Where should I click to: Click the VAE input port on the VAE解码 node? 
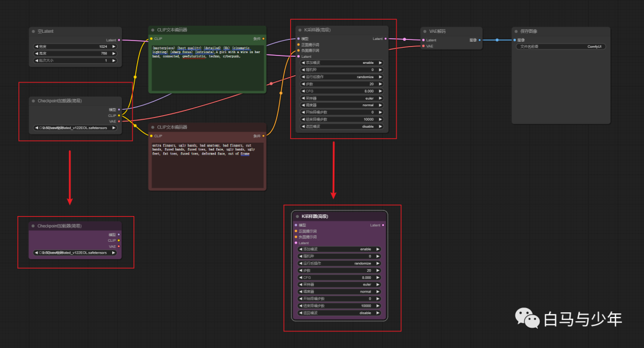coord(424,46)
